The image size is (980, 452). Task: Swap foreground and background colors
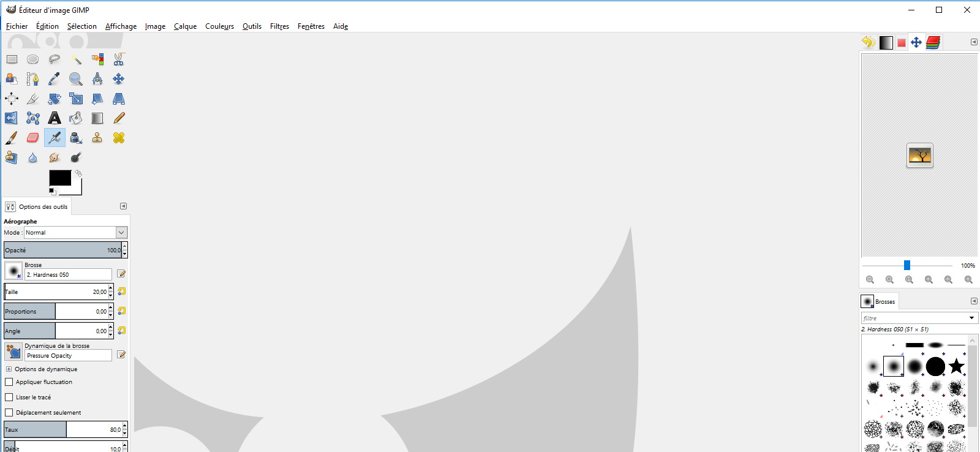click(x=78, y=173)
